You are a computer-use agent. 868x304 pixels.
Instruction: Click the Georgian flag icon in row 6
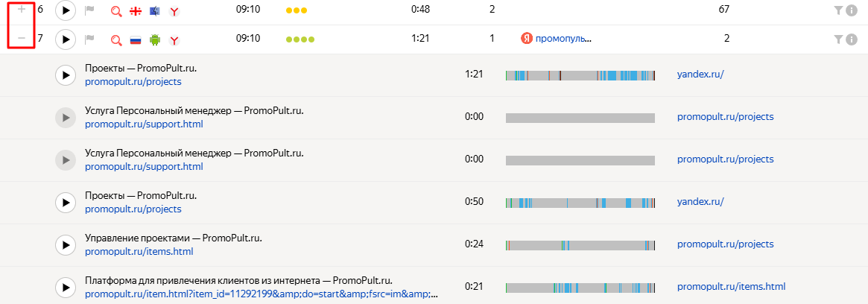(x=135, y=10)
